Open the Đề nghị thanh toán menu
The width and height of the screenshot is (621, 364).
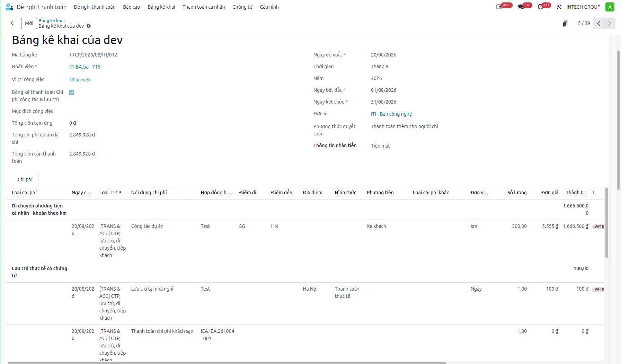95,7
